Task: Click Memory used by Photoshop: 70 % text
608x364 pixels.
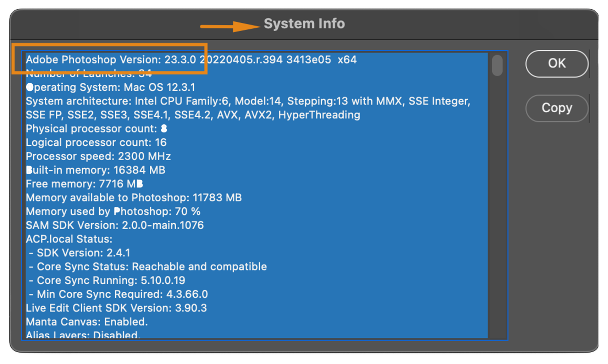Action: click(x=112, y=212)
